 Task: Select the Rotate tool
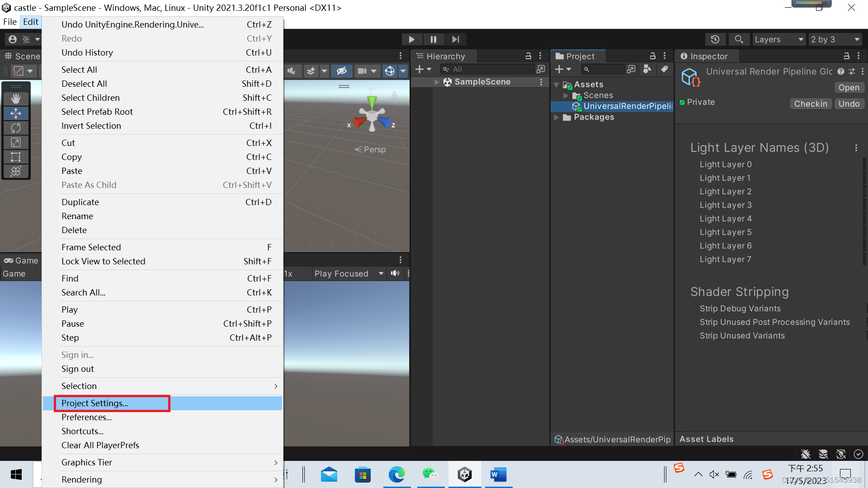(16, 128)
